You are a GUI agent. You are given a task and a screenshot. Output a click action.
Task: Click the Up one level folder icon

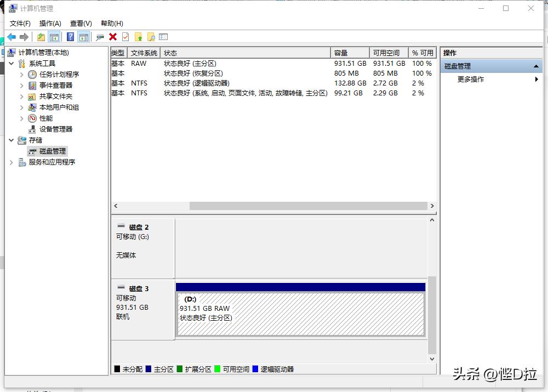coord(41,37)
